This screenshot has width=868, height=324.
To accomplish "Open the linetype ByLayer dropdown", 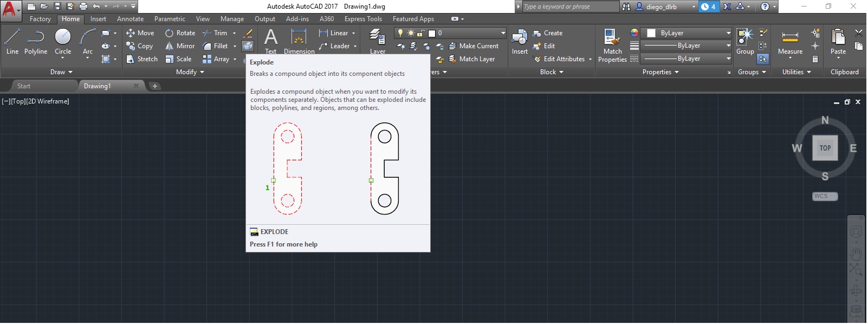I will pyautogui.click(x=686, y=59).
